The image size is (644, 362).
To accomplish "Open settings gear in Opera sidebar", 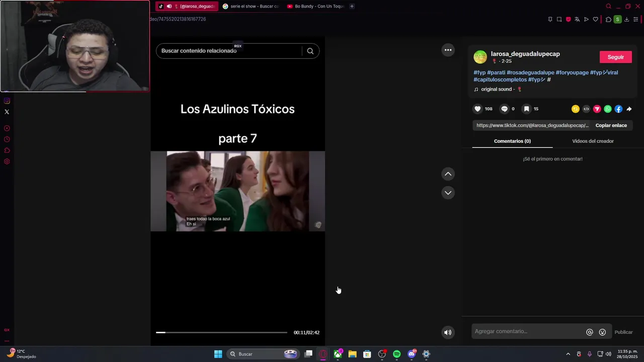I will pos(7,161).
